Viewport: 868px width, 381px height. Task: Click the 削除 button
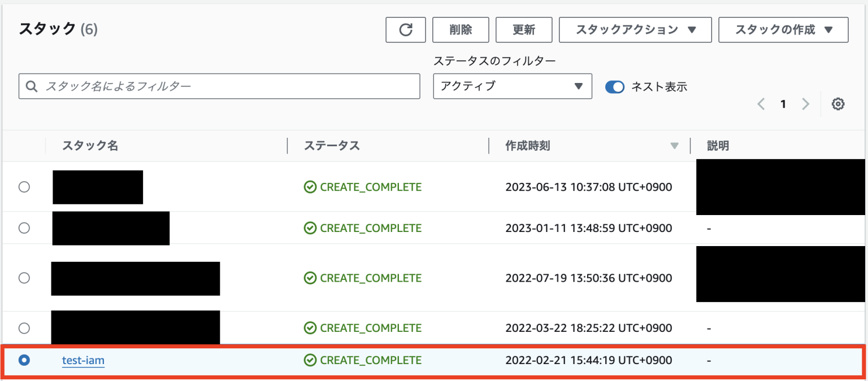coord(461,29)
